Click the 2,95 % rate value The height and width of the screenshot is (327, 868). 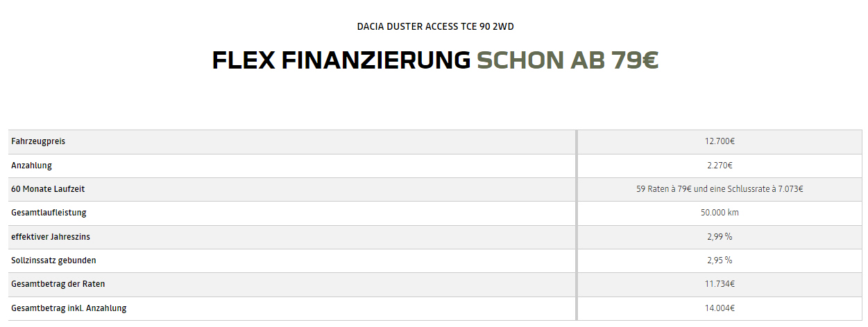(720, 260)
